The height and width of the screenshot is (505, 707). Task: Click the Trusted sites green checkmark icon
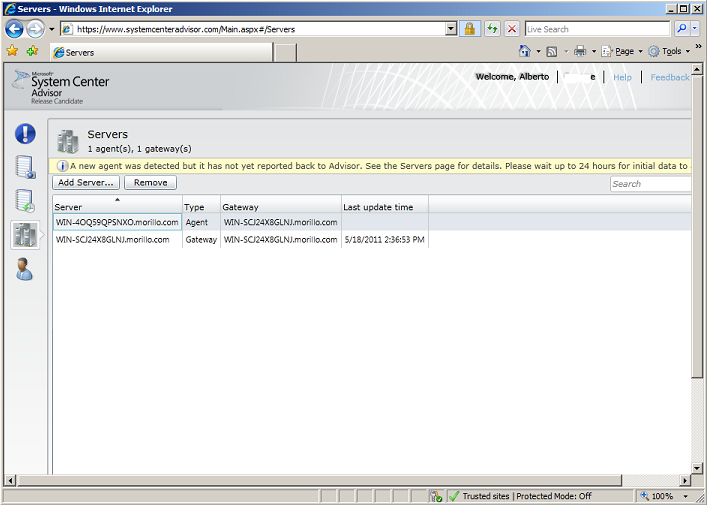click(x=454, y=496)
